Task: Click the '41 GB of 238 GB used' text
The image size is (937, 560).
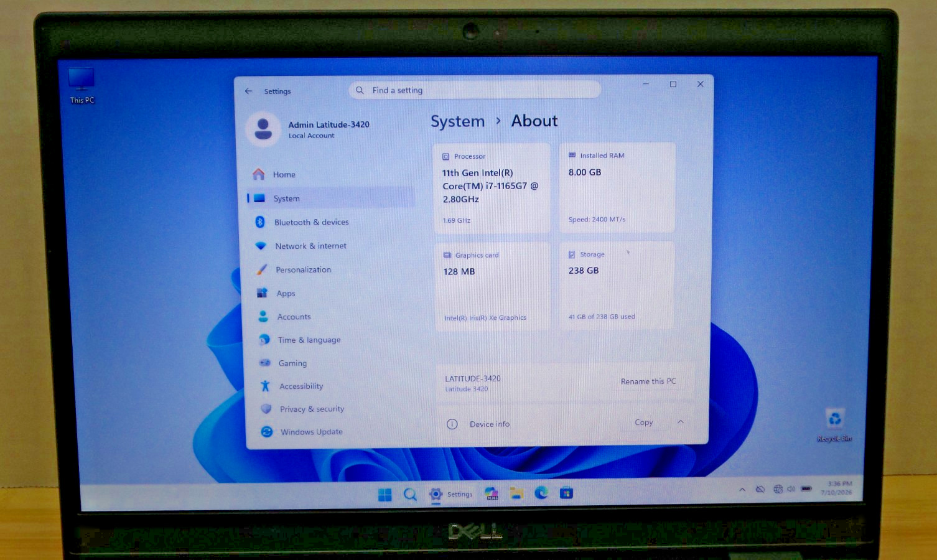Action: click(x=602, y=317)
